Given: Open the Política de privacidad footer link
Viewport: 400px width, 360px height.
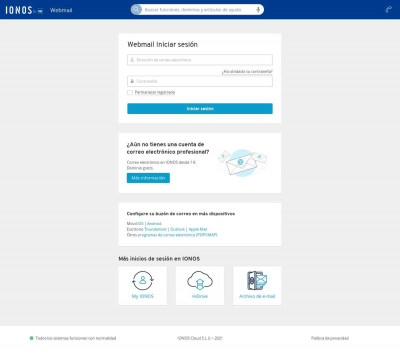Looking at the screenshot, I should [330, 338].
